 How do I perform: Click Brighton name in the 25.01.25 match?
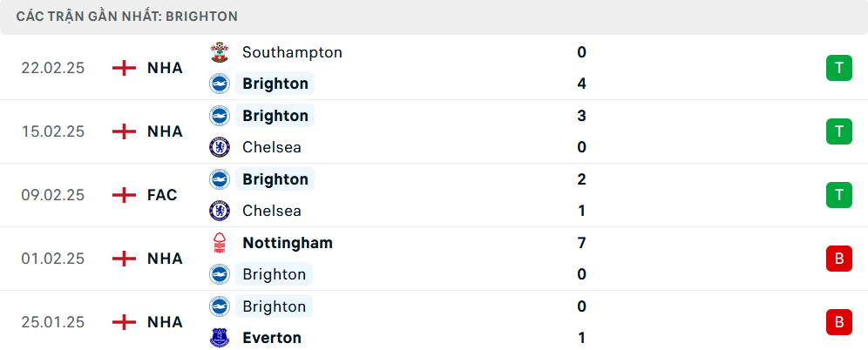pyautogui.click(x=275, y=306)
